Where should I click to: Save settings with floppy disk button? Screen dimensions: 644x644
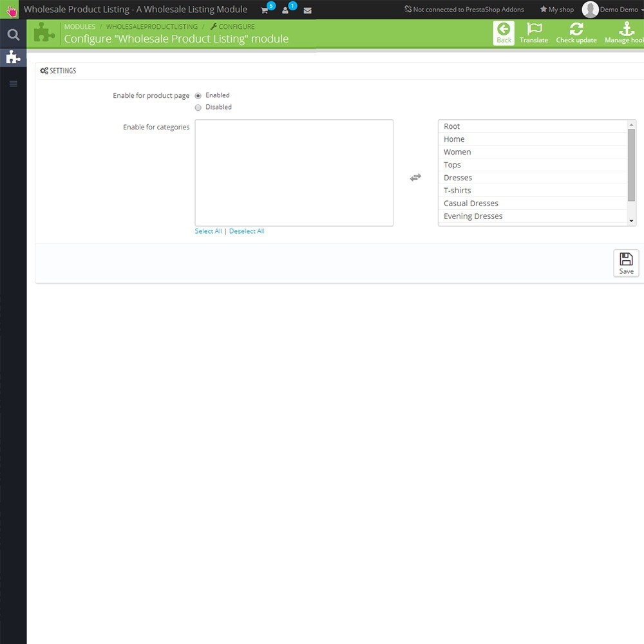(626, 263)
